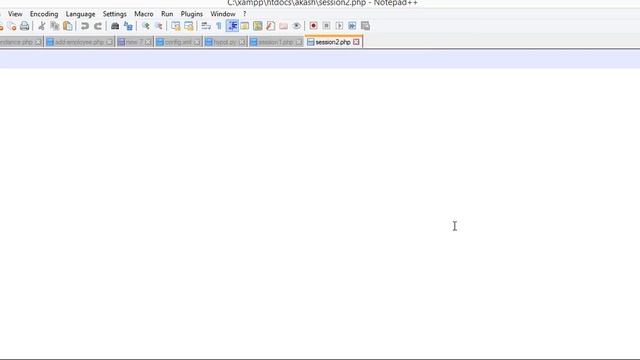Screen dimensions: 640x360
Task: Click the Print toolbar icon
Action: tap(24, 26)
